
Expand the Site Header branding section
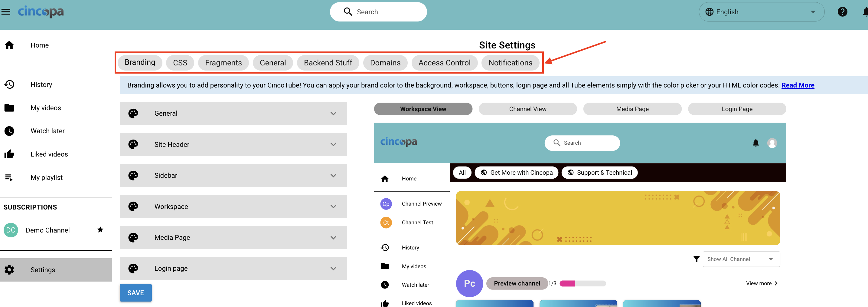(x=233, y=144)
